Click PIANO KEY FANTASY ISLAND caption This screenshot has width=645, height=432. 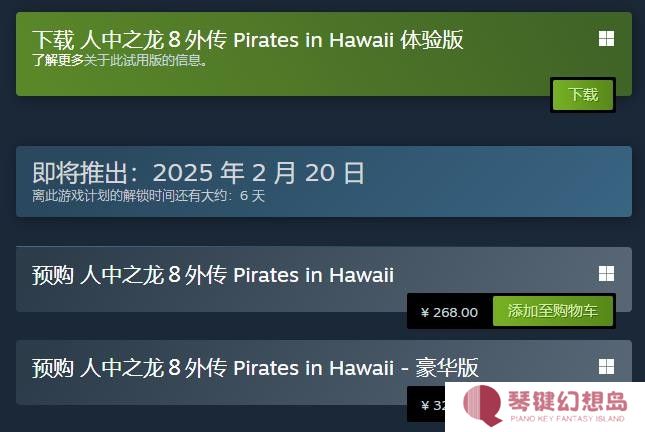(568, 419)
